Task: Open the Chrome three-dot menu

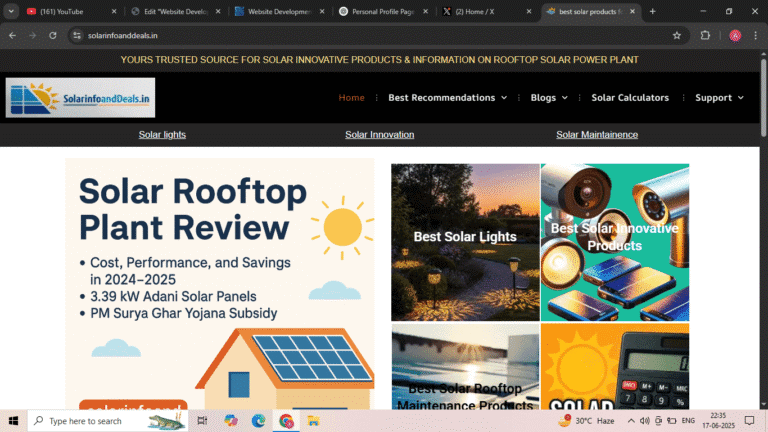Action: click(756, 35)
